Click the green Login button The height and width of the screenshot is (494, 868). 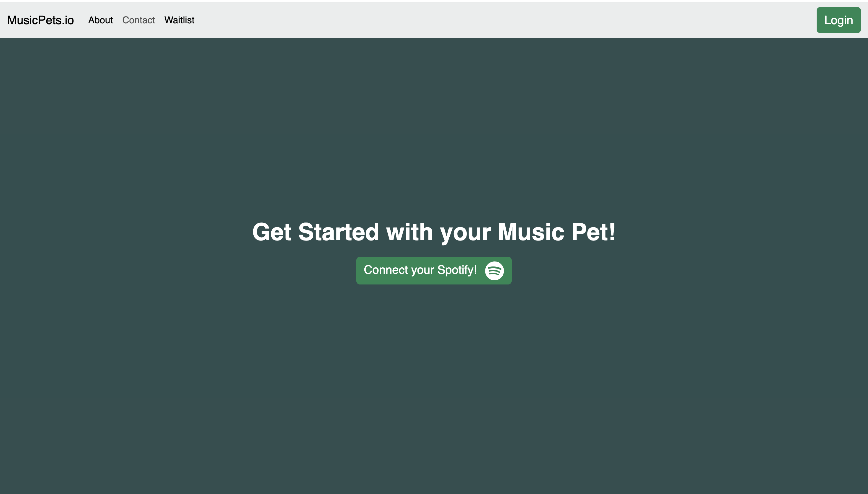click(838, 20)
